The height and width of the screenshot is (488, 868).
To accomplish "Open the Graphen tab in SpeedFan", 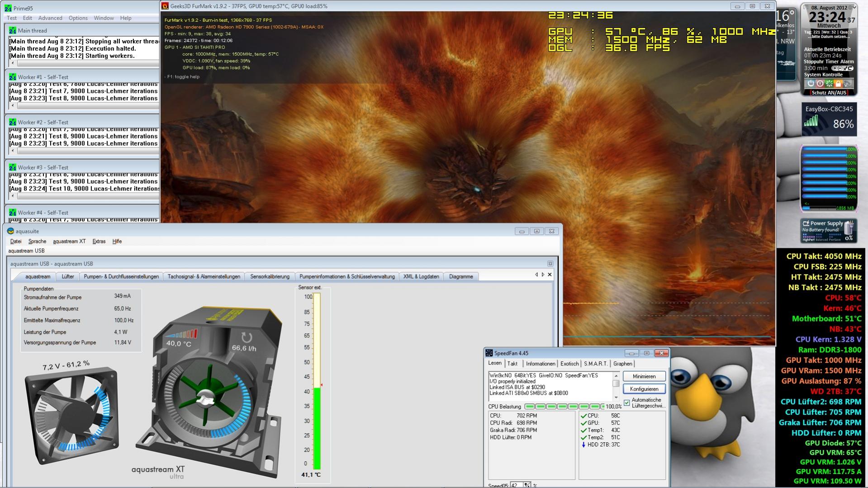I will pos(623,364).
